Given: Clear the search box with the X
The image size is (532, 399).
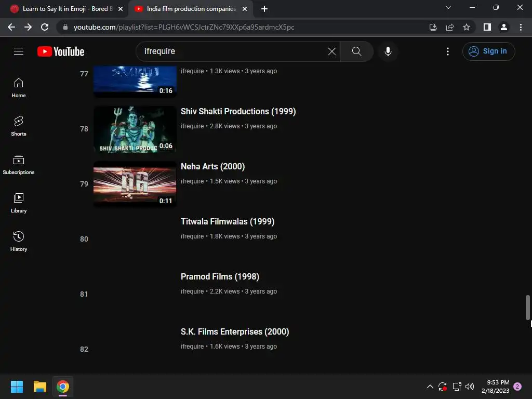Looking at the screenshot, I should (x=332, y=51).
